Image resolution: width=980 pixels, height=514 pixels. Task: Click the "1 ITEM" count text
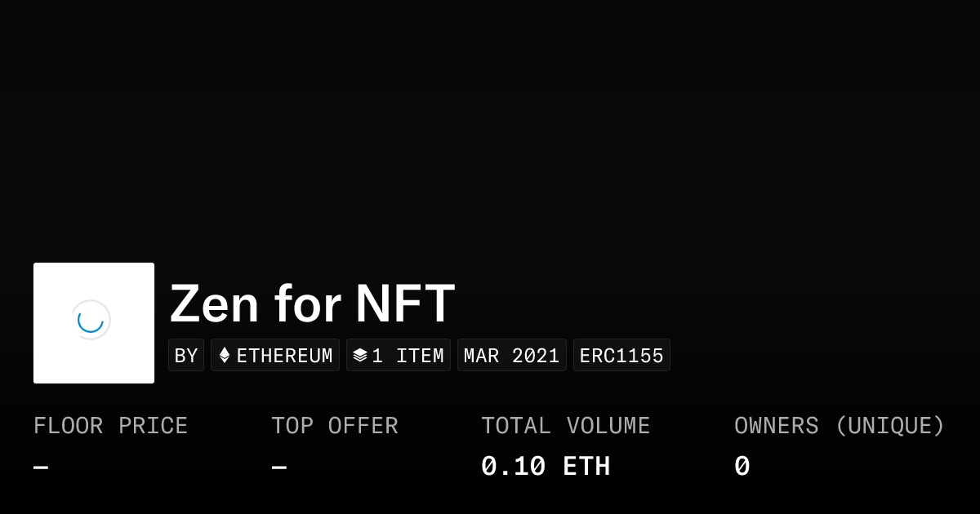(x=408, y=356)
